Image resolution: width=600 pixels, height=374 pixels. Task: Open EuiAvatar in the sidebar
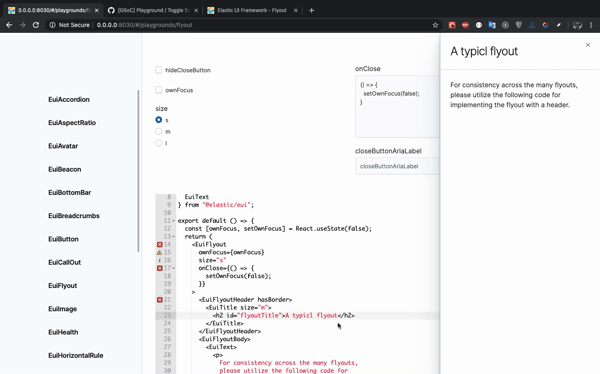tap(63, 146)
